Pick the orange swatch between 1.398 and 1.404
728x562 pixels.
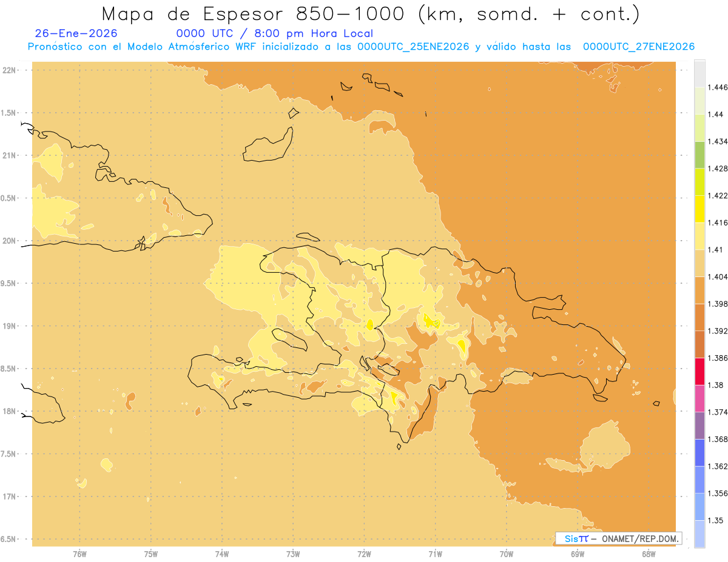699,290
